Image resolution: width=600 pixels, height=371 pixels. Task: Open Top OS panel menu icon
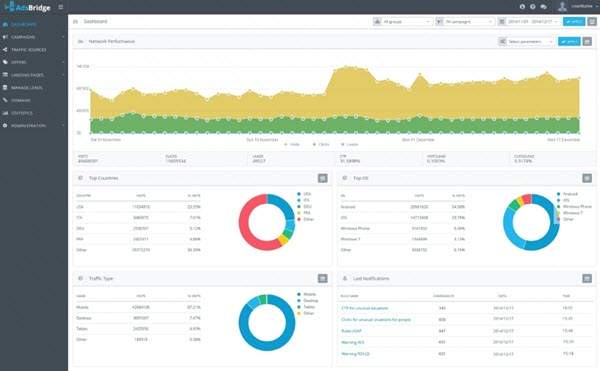tap(587, 178)
